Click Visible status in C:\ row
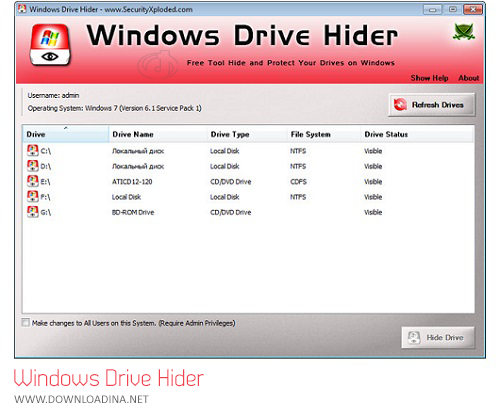The height and width of the screenshot is (406, 500). 373,151
